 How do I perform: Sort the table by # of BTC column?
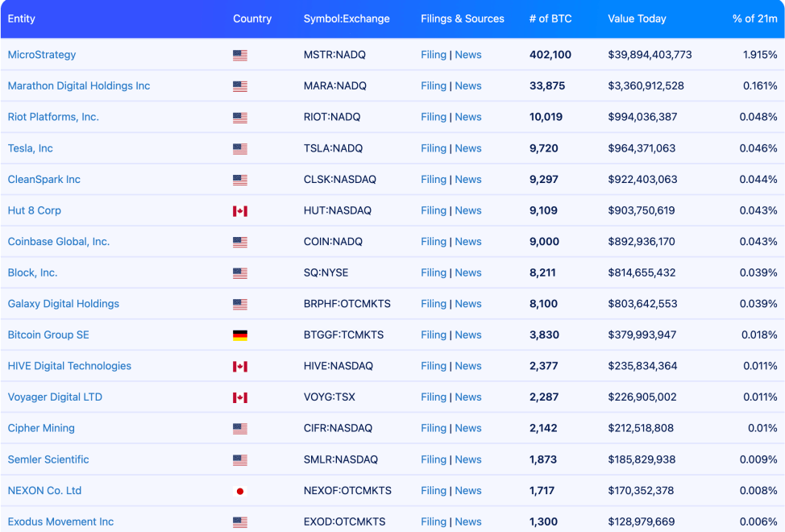coord(552,19)
